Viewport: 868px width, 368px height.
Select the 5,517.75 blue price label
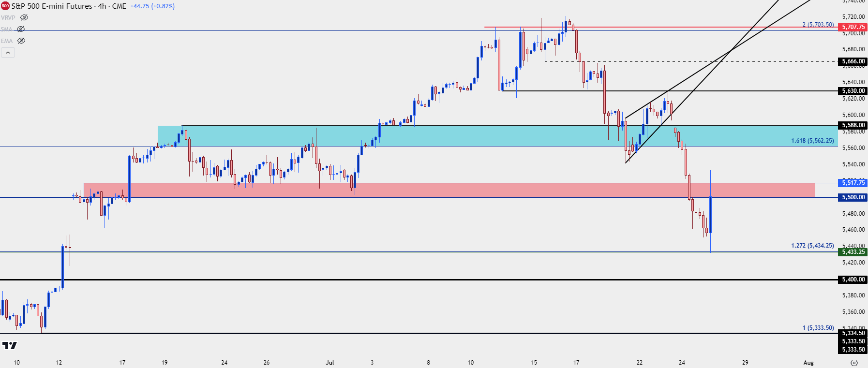pyautogui.click(x=853, y=183)
